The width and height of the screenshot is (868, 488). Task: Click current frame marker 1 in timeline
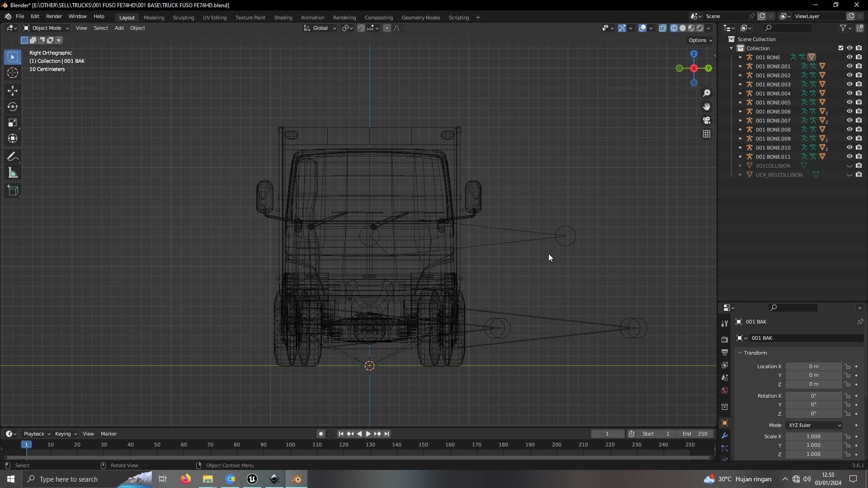click(x=26, y=445)
